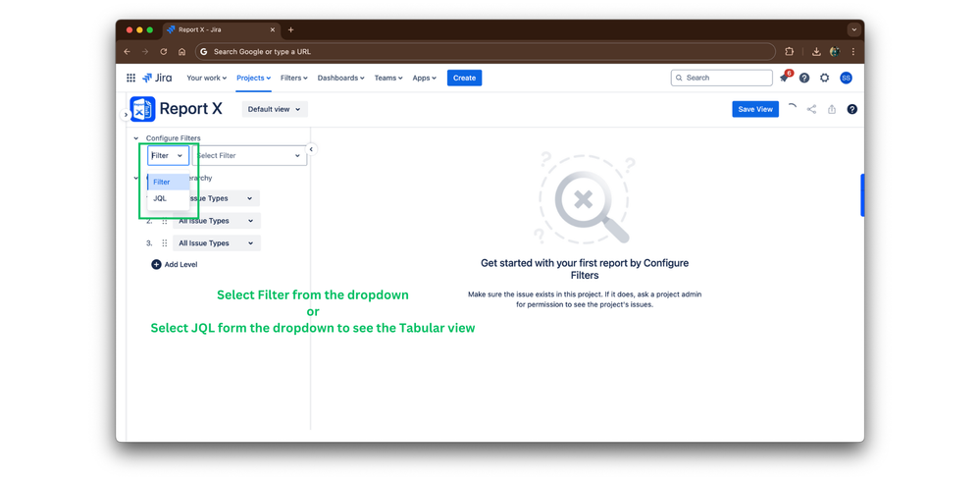Click the Jira logo
The image size is (980, 480).
[x=157, y=79]
